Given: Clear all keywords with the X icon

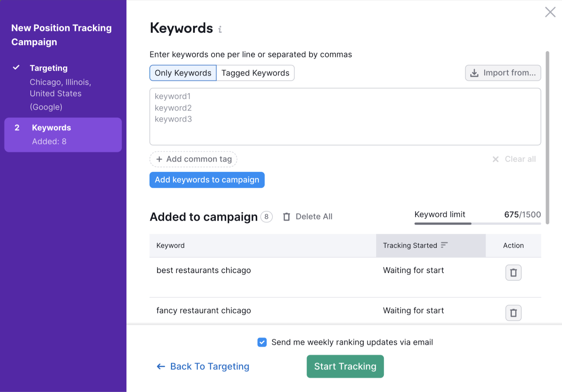Looking at the screenshot, I should pyautogui.click(x=495, y=159).
